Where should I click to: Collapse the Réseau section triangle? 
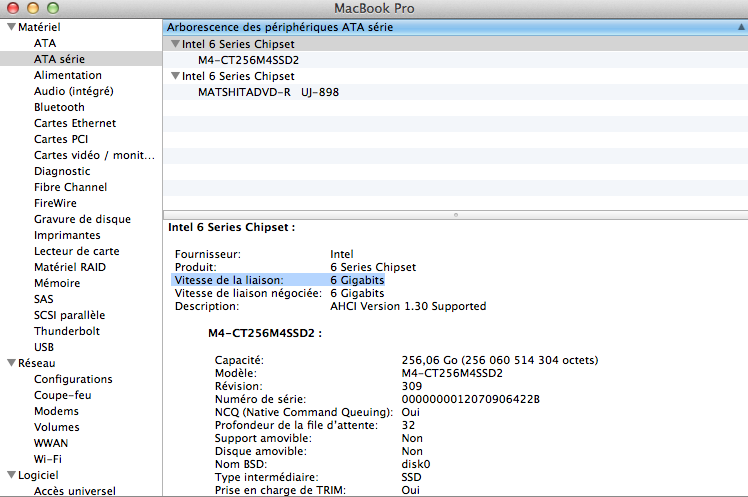click(11, 363)
